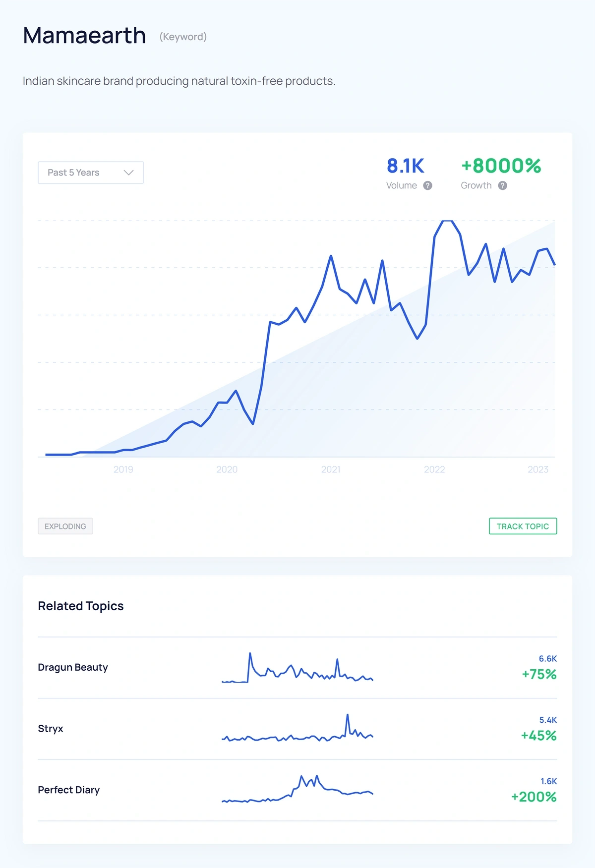Click the dropdown chevron arrow
This screenshot has height=868, width=595.
[x=129, y=173]
